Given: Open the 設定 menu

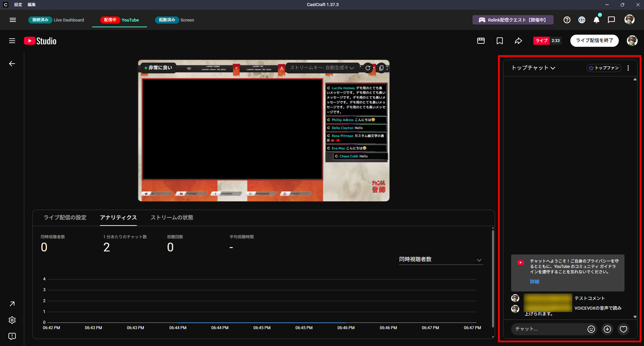Looking at the screenshot, I should coord(18,5).
